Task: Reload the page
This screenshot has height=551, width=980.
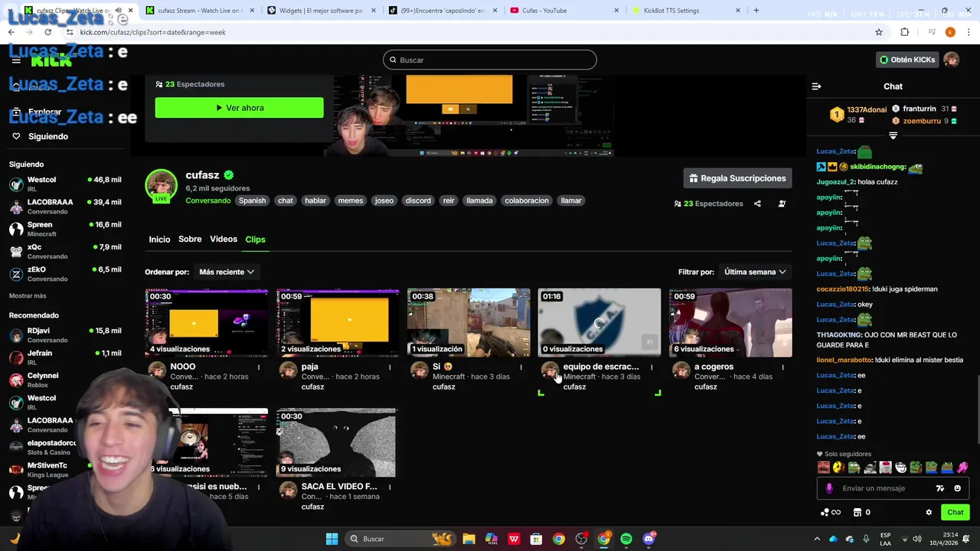Action: [x=48, y=32]
